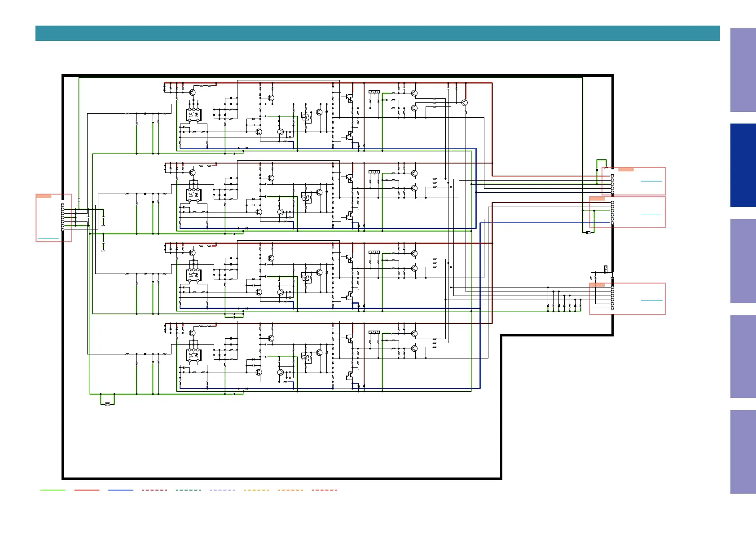756x535 pixels.
Task: Follow cyan link in bottom-right connector box
Action: coord(651,301)
